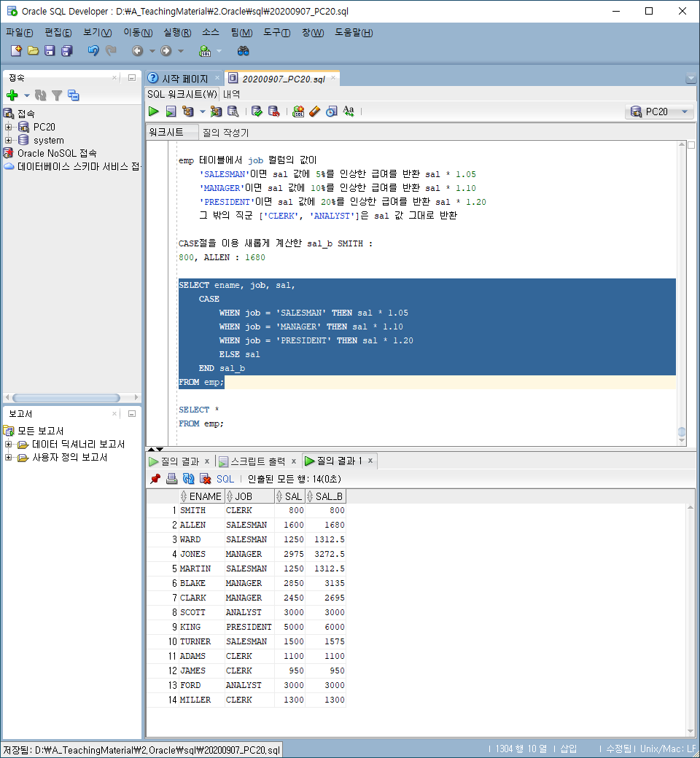The width and height of the screenshot is (700, 758).
Task: Refresh the connections list
Action: (x=41, y=95)
